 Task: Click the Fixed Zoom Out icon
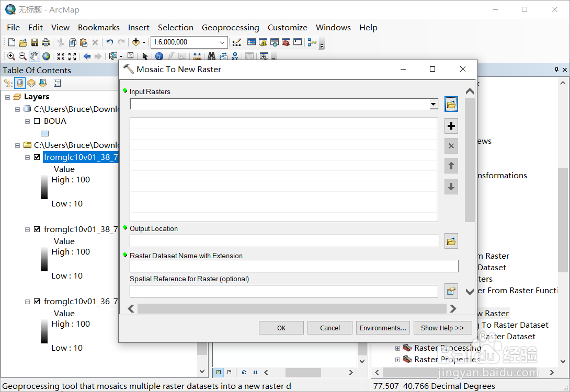[72, 56]
